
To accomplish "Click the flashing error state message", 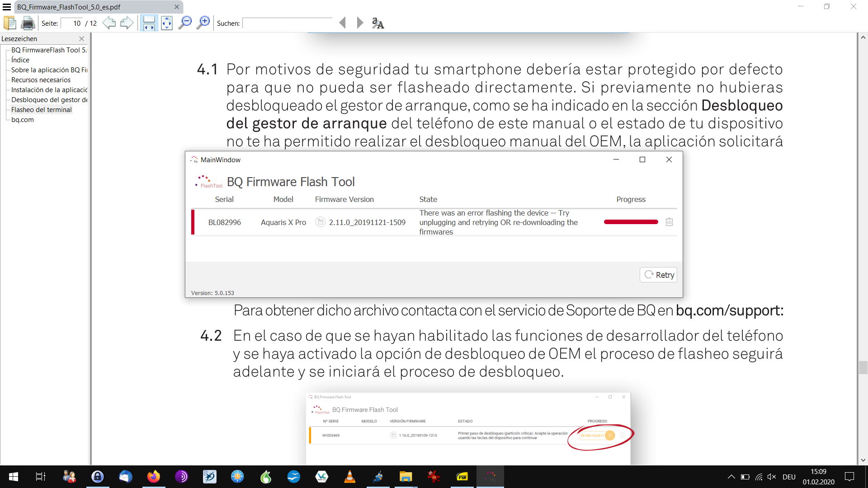I will tap(499, 222).
